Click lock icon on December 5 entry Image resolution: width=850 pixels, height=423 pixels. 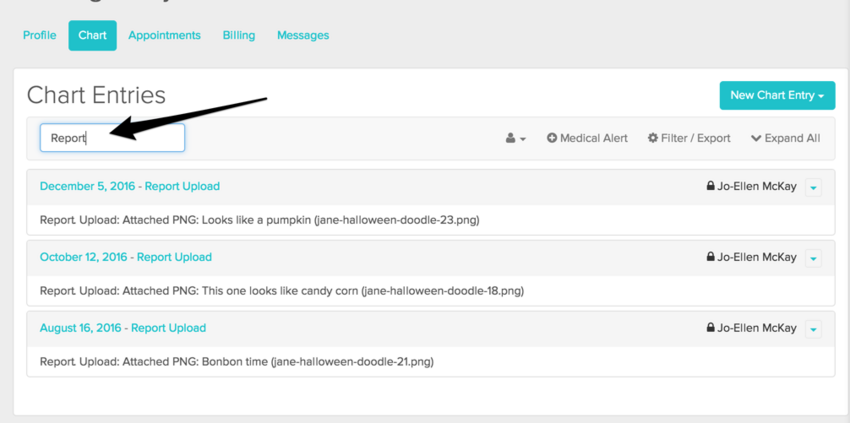click(x=710, y=186)
